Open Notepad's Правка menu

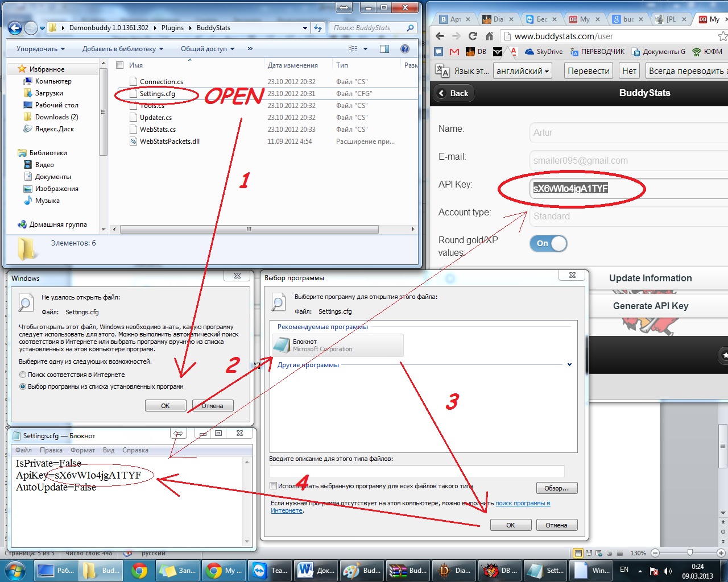pyautogui.click(x=51, y=450)
